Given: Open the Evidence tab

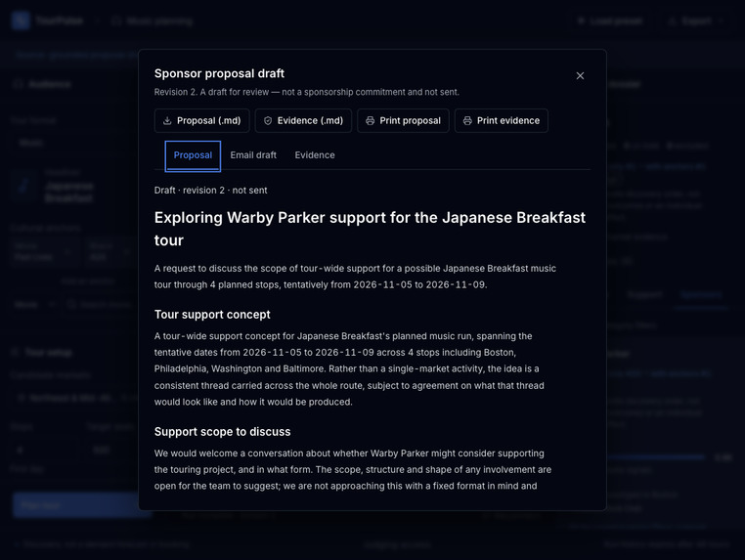Looking at the screenshot, I should coord(315,155).
